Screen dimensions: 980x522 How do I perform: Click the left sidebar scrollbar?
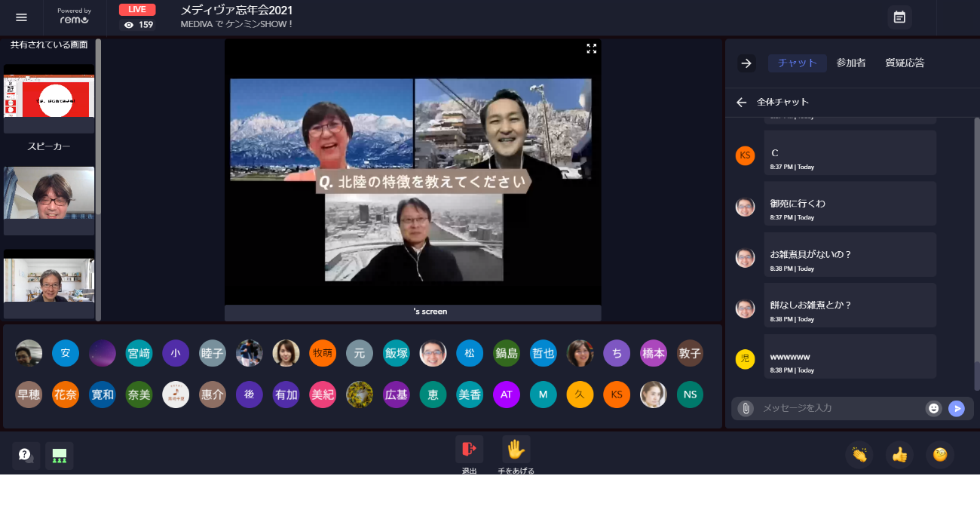pyautogui.click(x=98, y=126)
